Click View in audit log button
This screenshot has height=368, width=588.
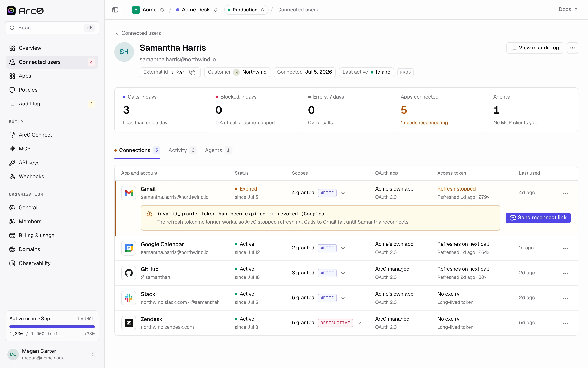coord(535,48)
